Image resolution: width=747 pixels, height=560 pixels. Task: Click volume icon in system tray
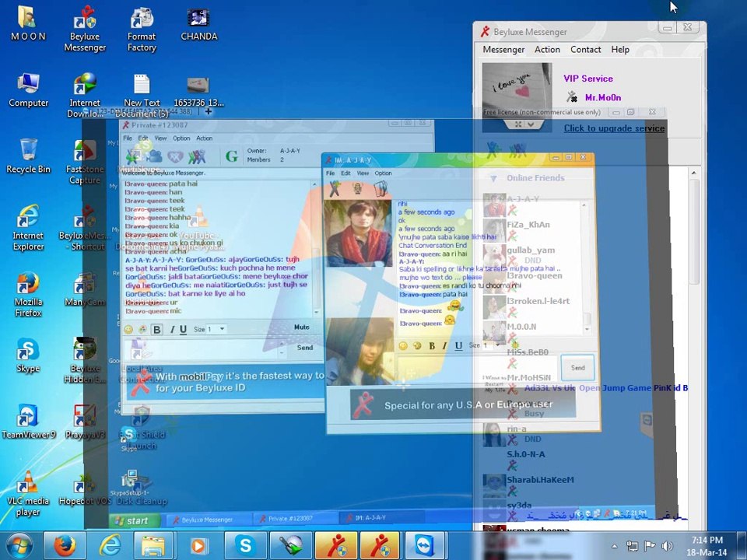pos(668,546)
